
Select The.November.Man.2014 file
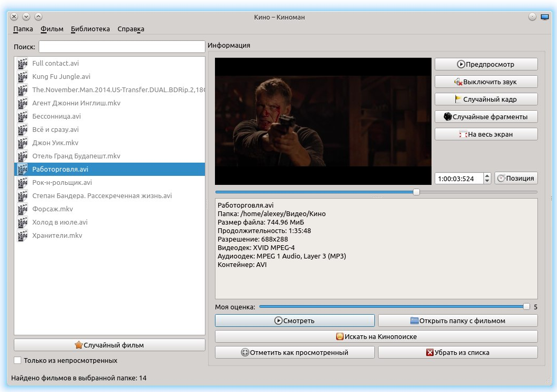[110, 90]
